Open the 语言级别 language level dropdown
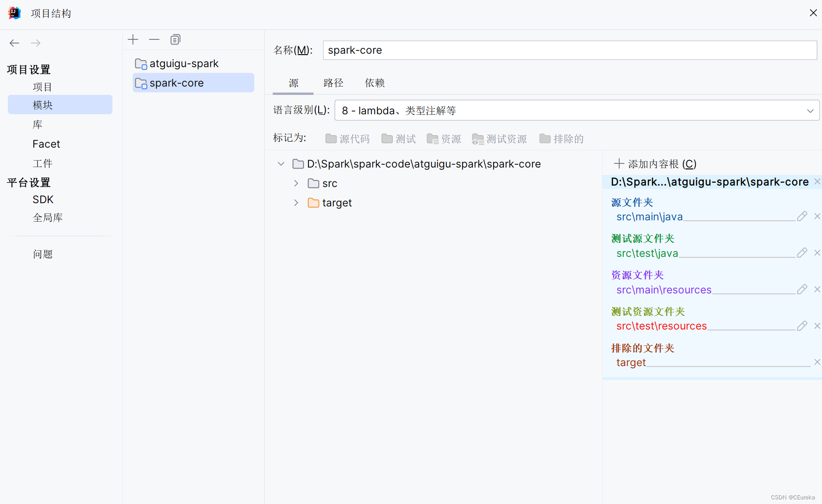The height and width of the screenshot is (504, 822). (x=577, y=111)
